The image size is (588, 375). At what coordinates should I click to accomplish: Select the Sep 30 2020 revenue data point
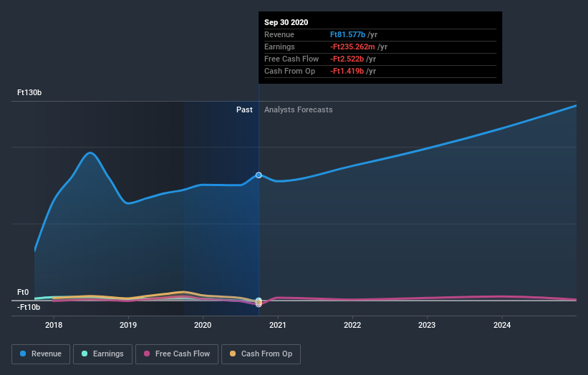[259, 175]
